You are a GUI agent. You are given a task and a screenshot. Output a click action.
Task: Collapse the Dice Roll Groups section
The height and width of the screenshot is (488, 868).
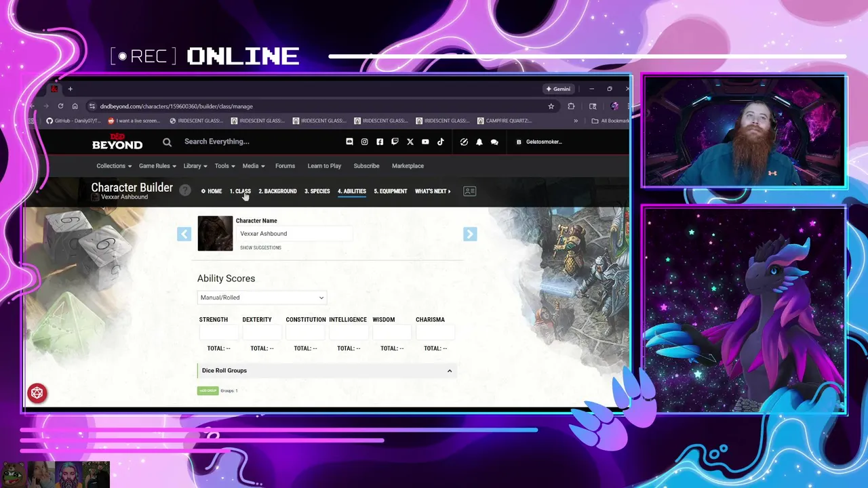coord(449,371)
